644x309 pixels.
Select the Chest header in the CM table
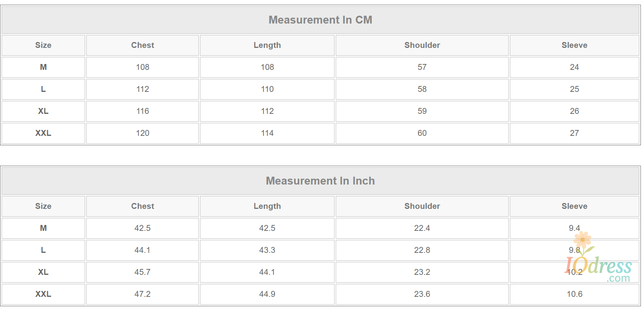coord(142,45)
